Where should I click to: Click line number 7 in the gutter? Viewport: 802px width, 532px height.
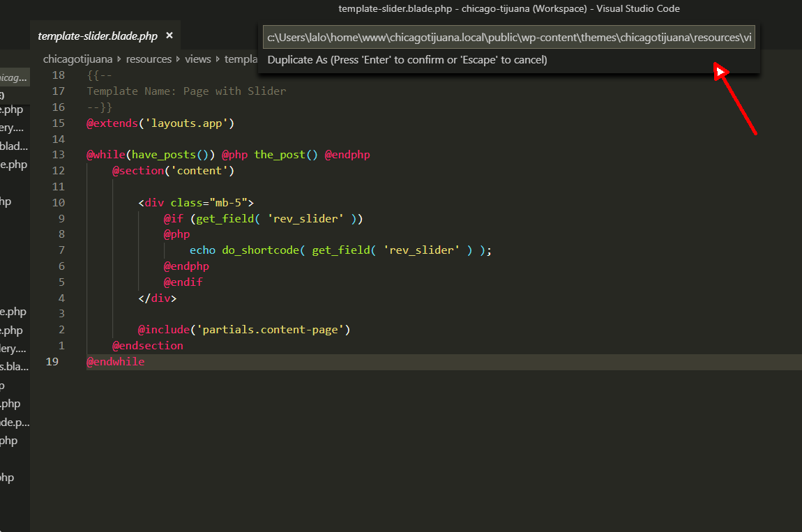click(x=61, y=250)
